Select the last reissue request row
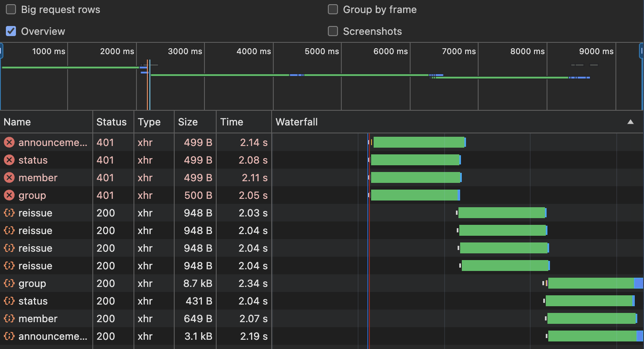The height and width of the screenshot is (349, 644). click(x=136, y=266)
